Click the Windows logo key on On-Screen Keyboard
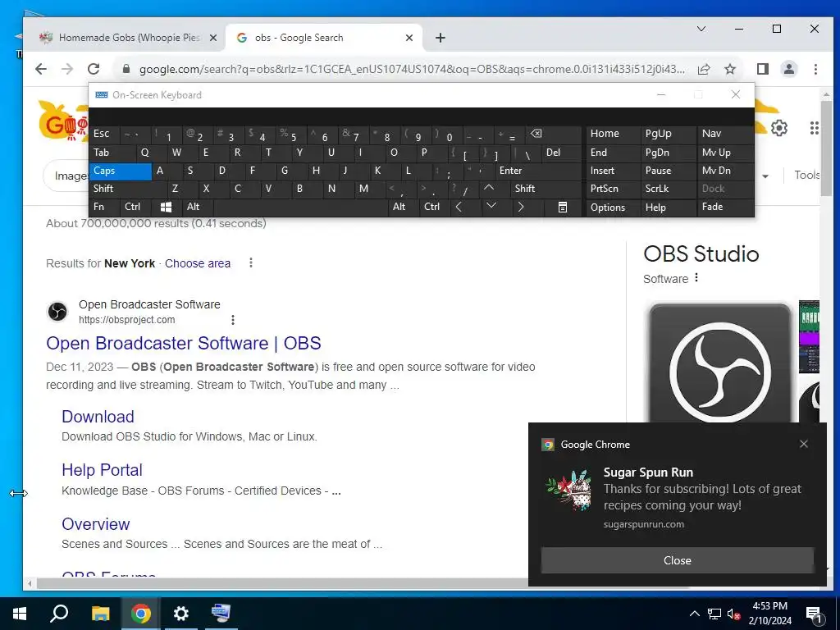Viewport: 840px width, 630px height. click(x=166, y=207)
